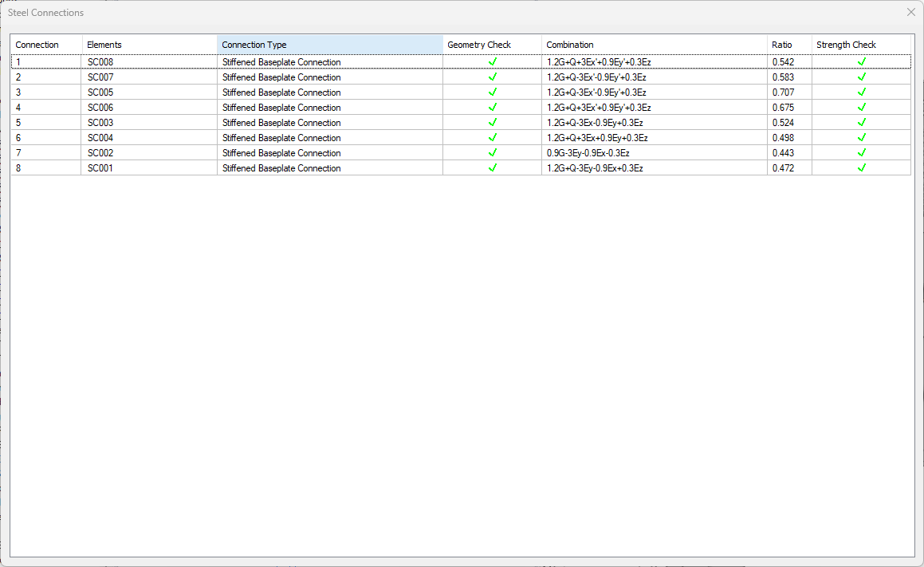
Task: Close the Steel Connections dialog
Action: pyautogui.click(x=911, y=13)
